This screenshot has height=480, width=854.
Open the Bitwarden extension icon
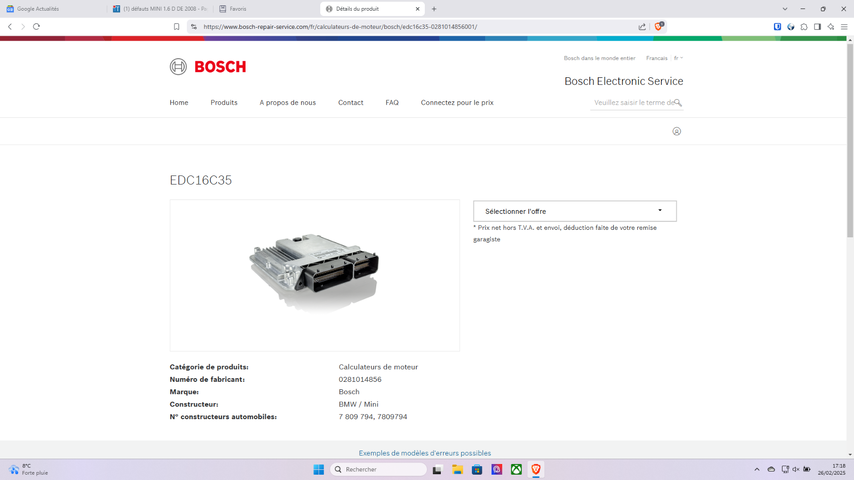click(777, 26)
